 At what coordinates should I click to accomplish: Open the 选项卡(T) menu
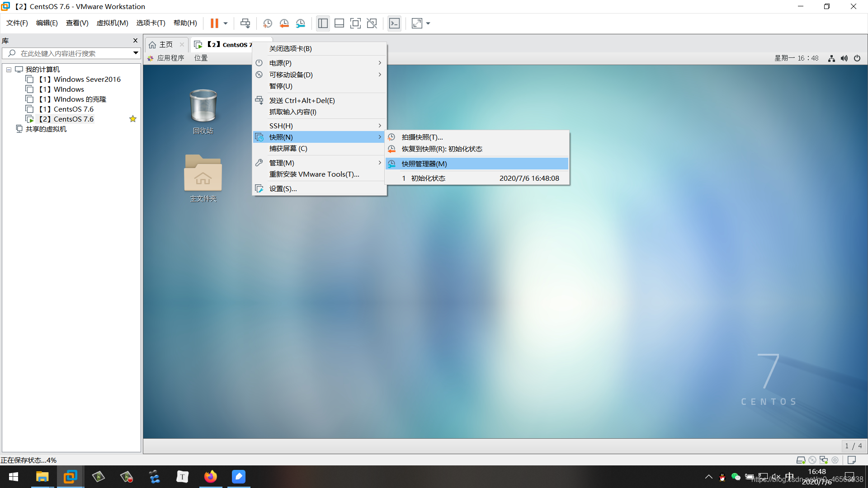pos(151,23)
